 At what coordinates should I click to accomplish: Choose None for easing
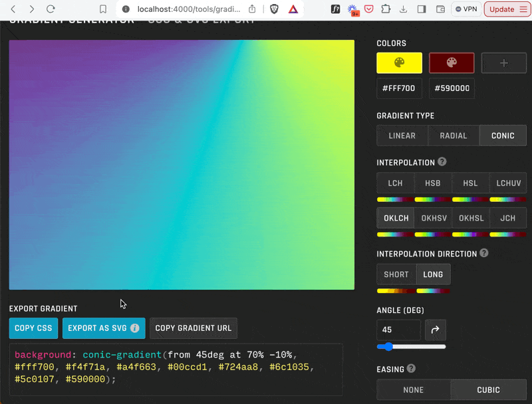tap(414, 390)
